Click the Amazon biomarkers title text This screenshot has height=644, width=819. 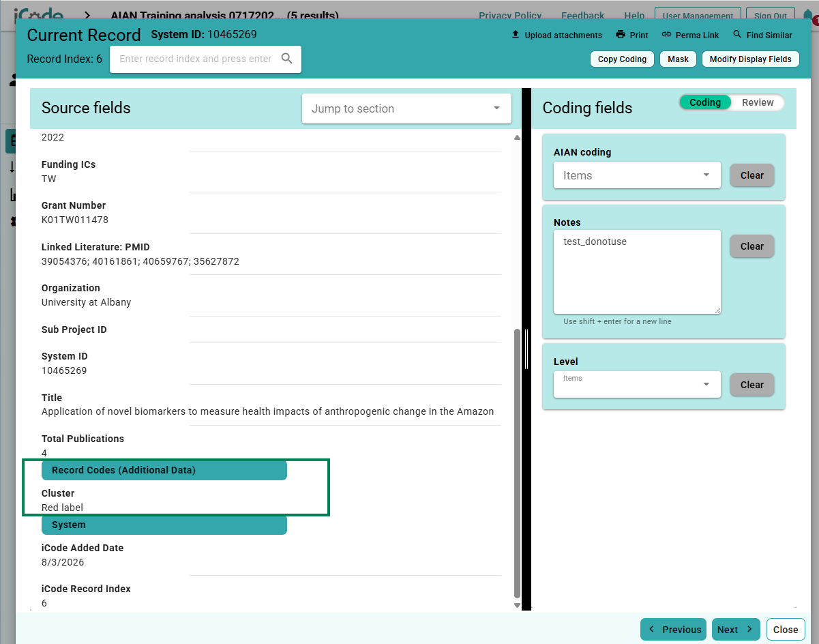tap(267, 411)
